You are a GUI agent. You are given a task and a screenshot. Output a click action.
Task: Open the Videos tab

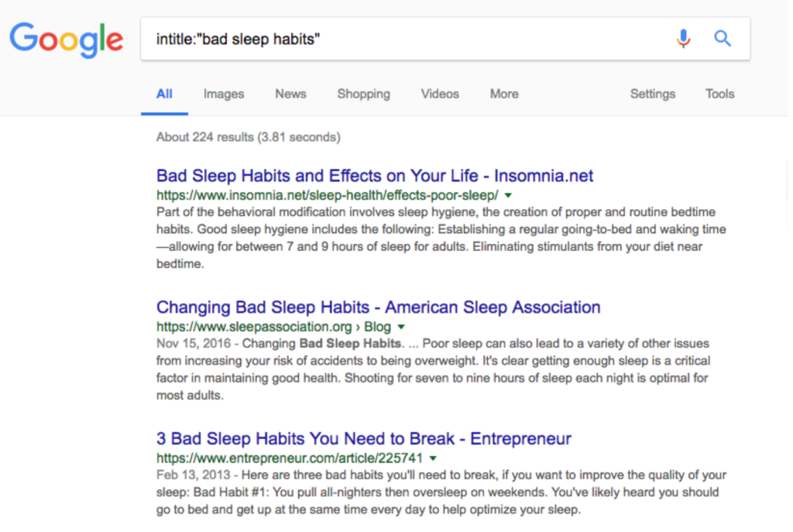tap(440, 94)
